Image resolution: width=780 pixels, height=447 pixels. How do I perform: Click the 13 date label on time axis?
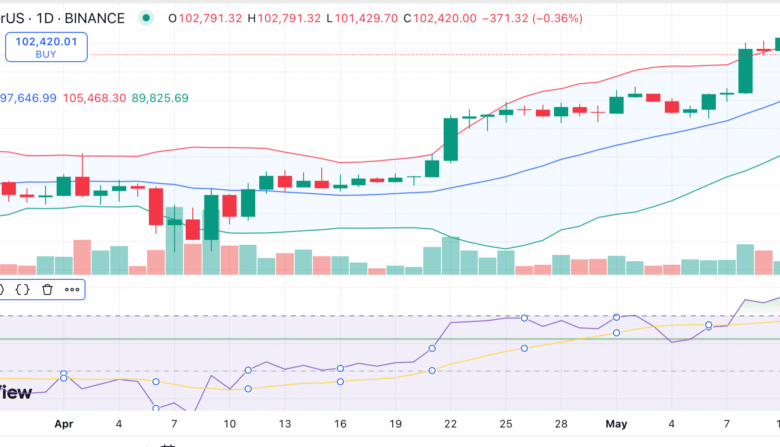tap(285, 424)
